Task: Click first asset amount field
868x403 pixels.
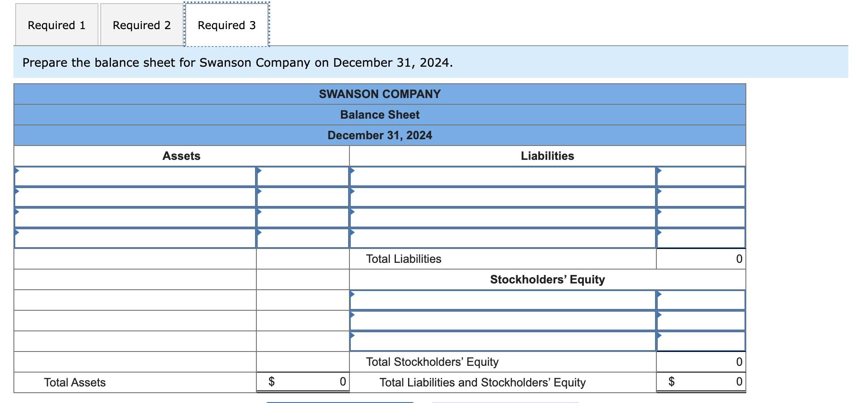Action: 302,176
